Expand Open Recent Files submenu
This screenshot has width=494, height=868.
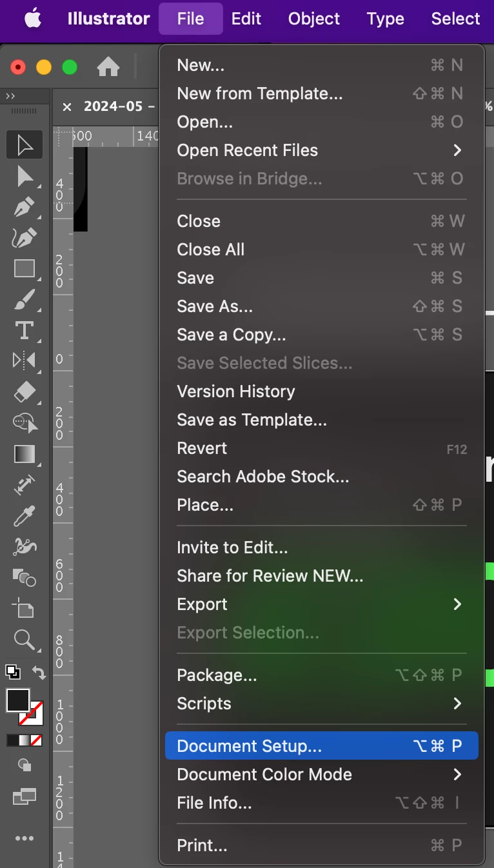321,150
